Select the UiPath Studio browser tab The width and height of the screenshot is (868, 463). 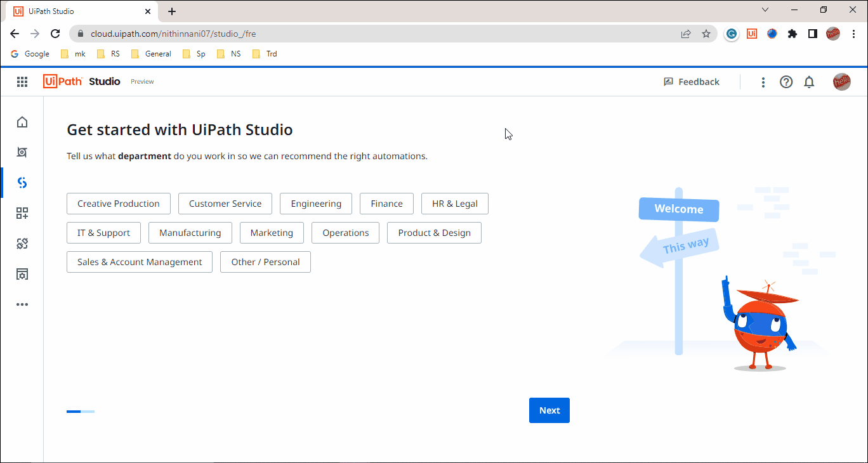[82, 11]
